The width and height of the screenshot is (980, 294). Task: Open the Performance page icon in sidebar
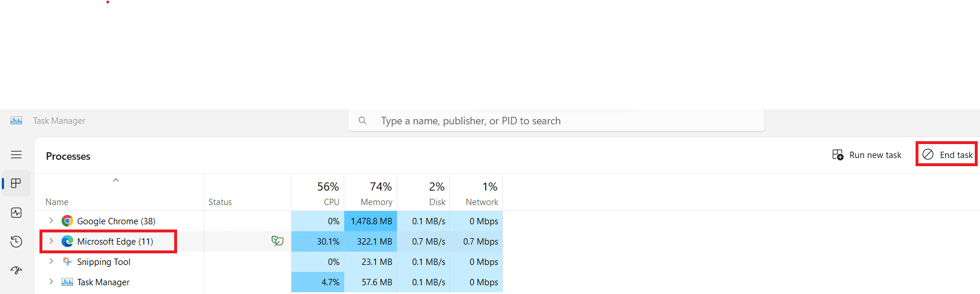(x=16, y=213)
